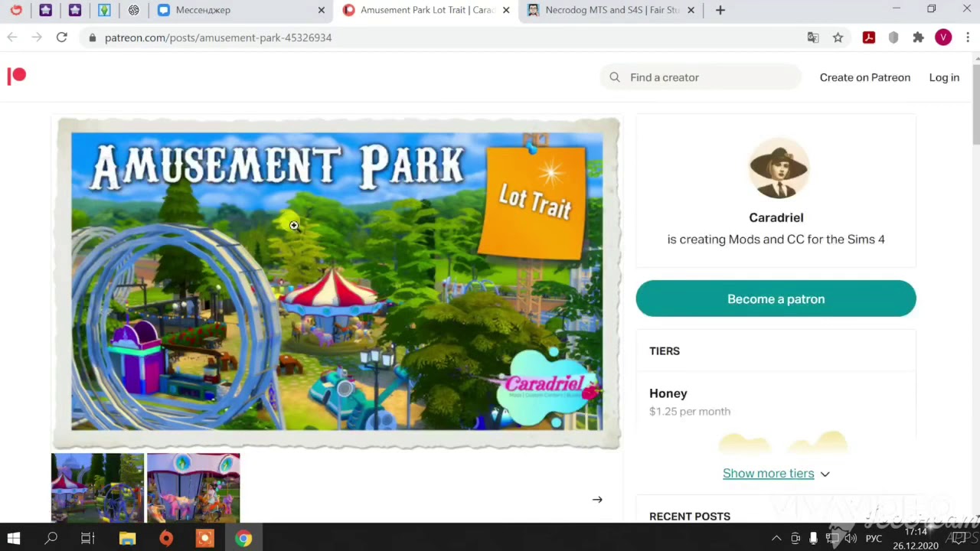This screenshot has height=551, width=980.
Task: Open Task View on taskbar
Action: (x=88, y=539)
